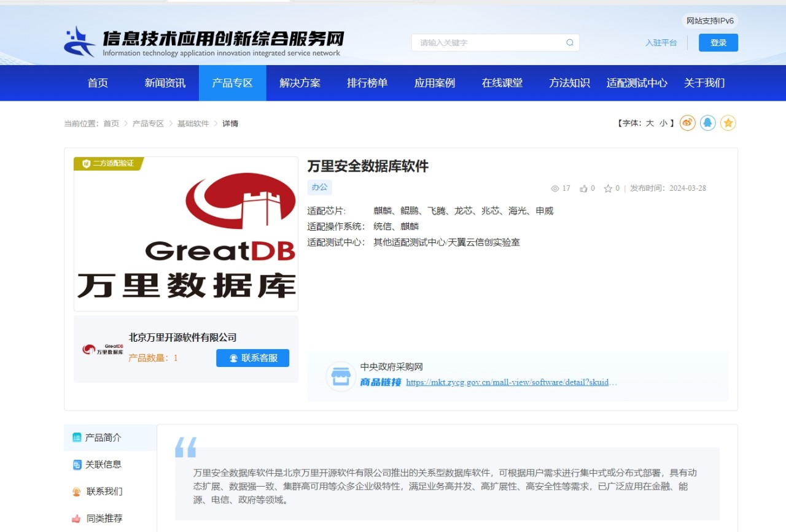The image size is (786, 532).
Task: Open the 适配测试中心 nav item
Action: click(637, 83)
